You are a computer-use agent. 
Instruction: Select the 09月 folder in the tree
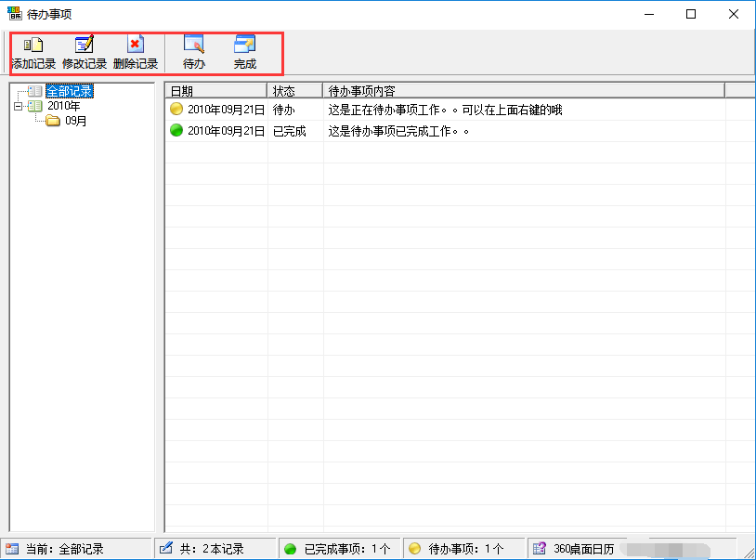coord(76,121)
